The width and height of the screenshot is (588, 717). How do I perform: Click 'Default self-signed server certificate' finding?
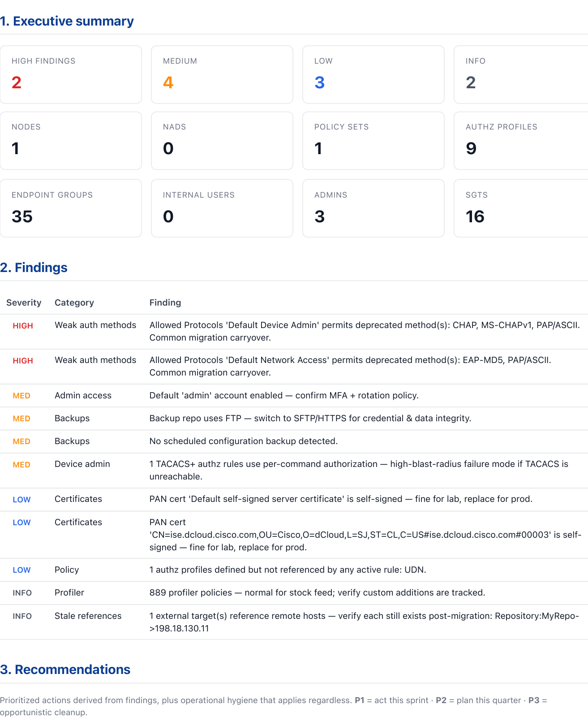click(341, 499)
